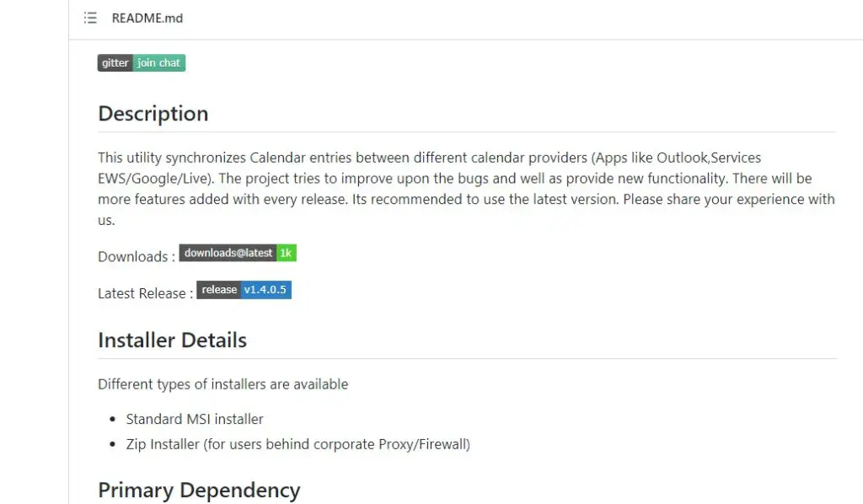Click the paragraph starting 'This utility synchronizes'
863x504 pixels.
click(x=466, y=189)
